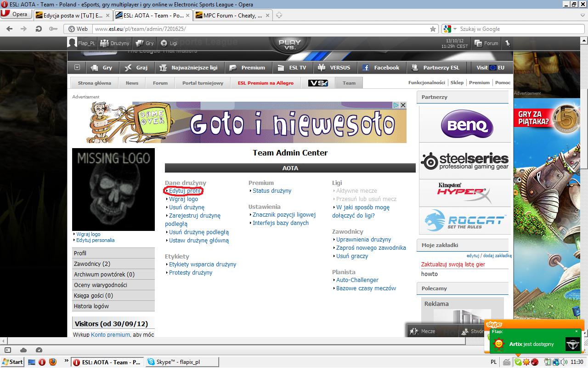The height and width of the screenshot is (368, 588).
Task: Switch to the 'Edycja posta w [TuT]' tab
Action: tap(73, 15)
